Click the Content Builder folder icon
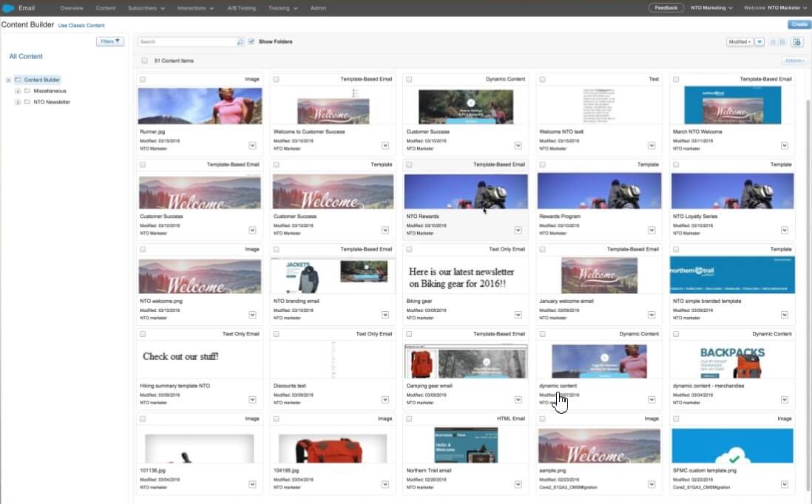The height and width of the screenshot is (504, 812). (x=18, y=80)
